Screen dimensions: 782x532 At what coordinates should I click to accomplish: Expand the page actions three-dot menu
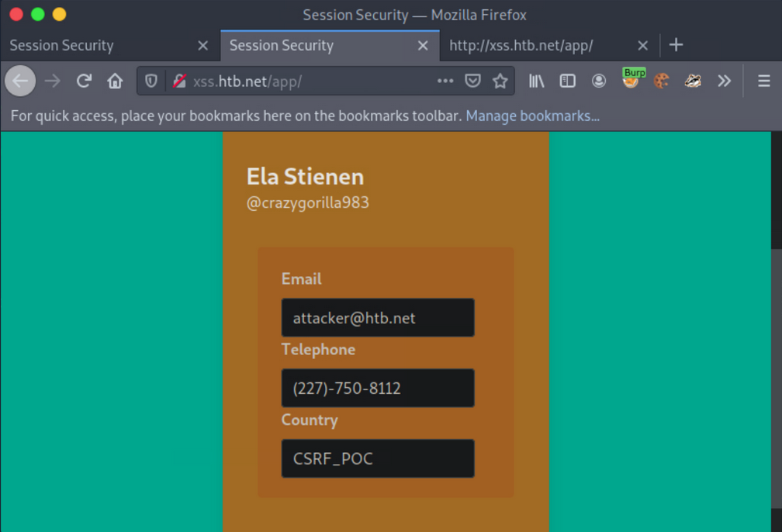(x=445, y=81)
